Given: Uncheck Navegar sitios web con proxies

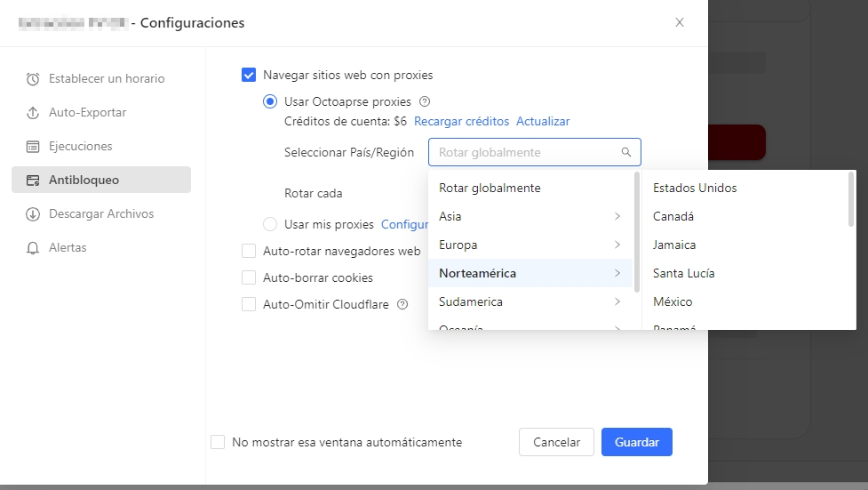Looking at the screenshot, I should tap(249, 75).
